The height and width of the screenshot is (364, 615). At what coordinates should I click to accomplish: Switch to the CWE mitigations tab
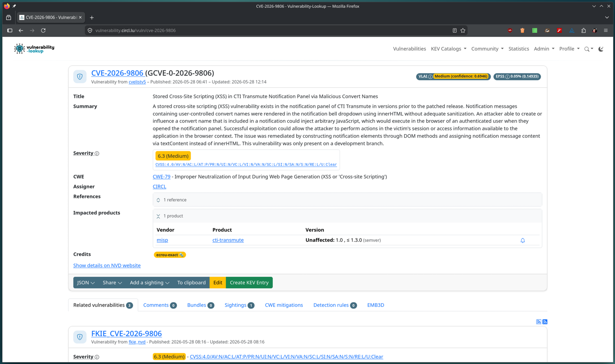click(x=284, y=305)
